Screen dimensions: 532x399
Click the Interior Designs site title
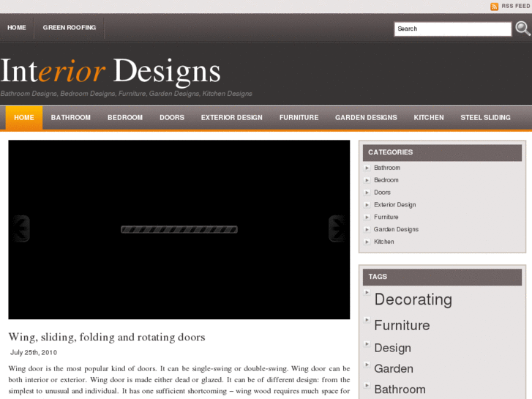(x=110, y=71)
